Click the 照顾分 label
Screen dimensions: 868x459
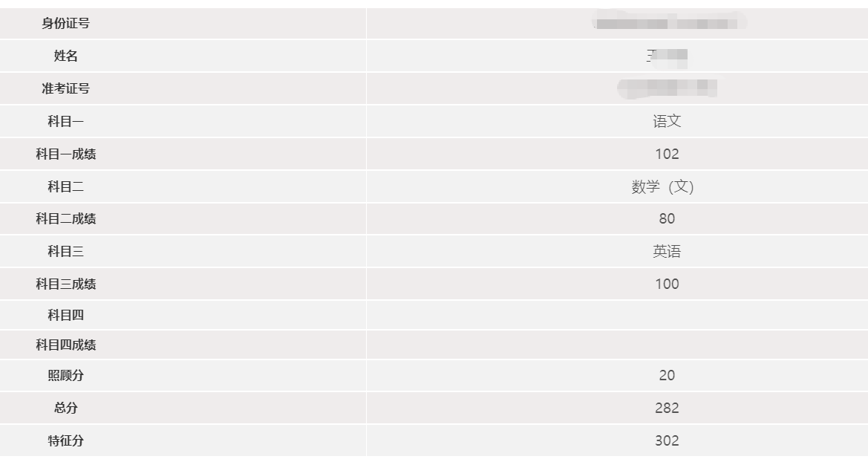pyautogui.click(x=65, y=376)
